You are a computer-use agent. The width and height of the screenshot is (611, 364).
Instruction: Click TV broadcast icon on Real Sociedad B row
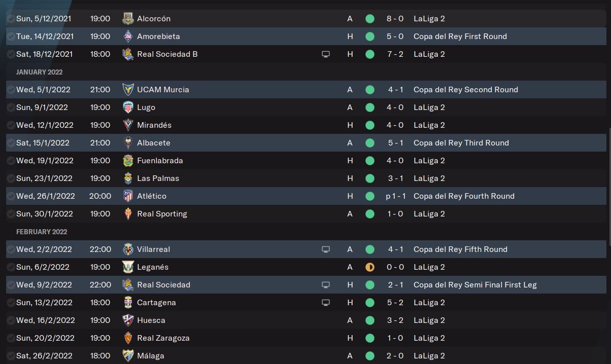326,54
